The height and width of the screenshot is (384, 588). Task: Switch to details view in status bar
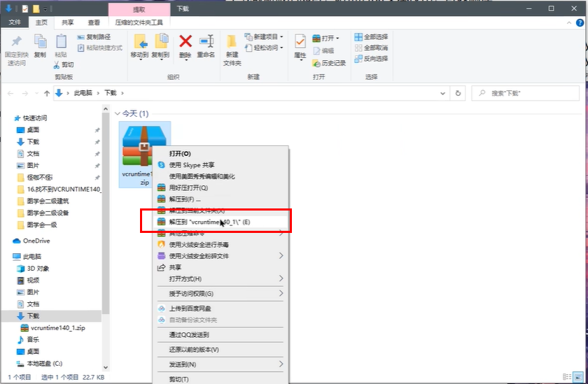(x=566, y=377)
